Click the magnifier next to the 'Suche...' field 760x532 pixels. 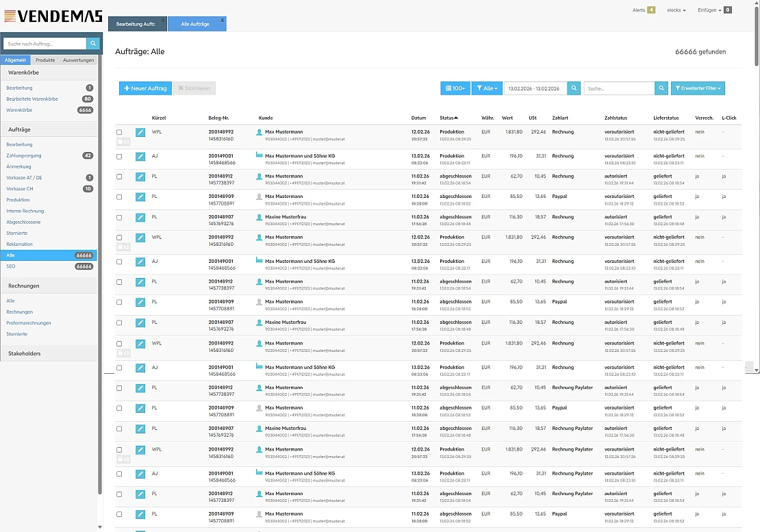661,88
